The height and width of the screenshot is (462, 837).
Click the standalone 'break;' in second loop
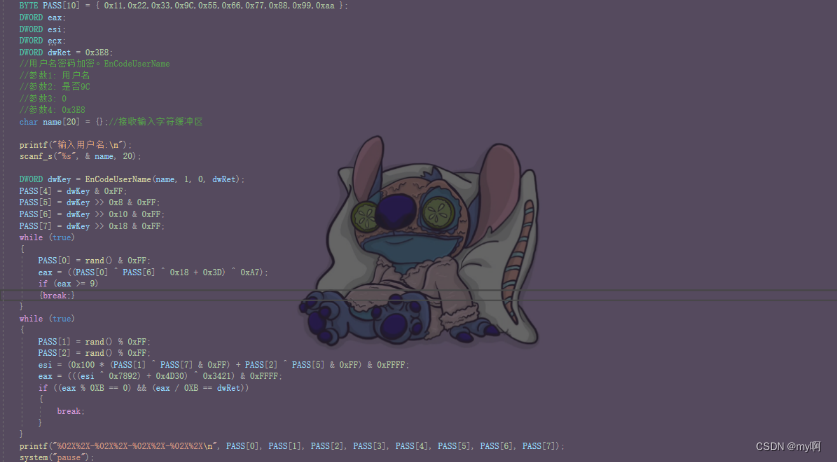coord(70,411)
